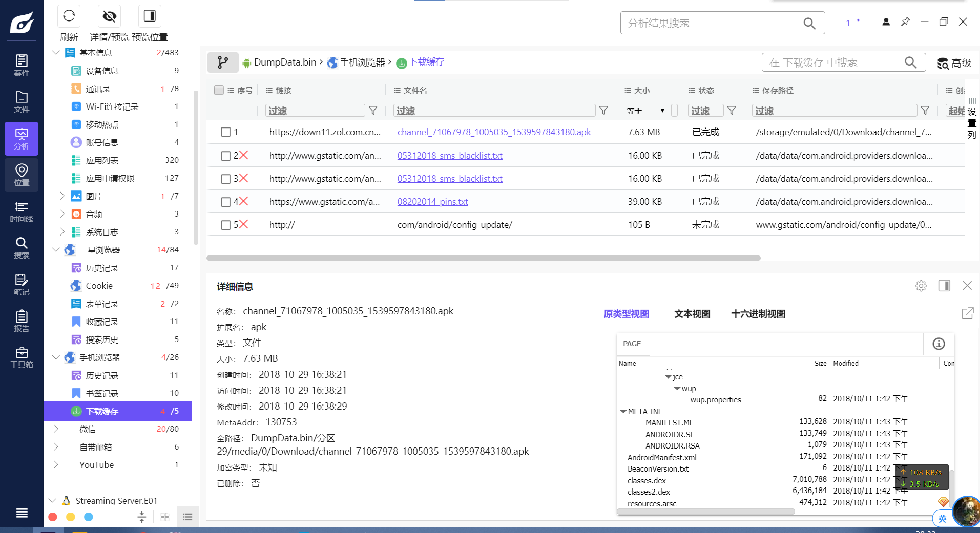The height and width of the screenshot is (533, 980).
Task: Click the 刷新 refresh icon
Action: point(69,16)
